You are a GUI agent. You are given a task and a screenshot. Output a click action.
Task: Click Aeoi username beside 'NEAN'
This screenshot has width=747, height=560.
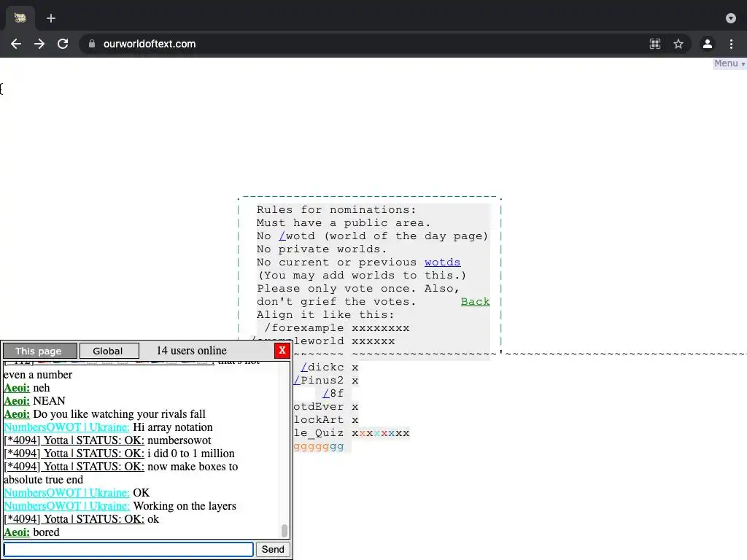17,401
